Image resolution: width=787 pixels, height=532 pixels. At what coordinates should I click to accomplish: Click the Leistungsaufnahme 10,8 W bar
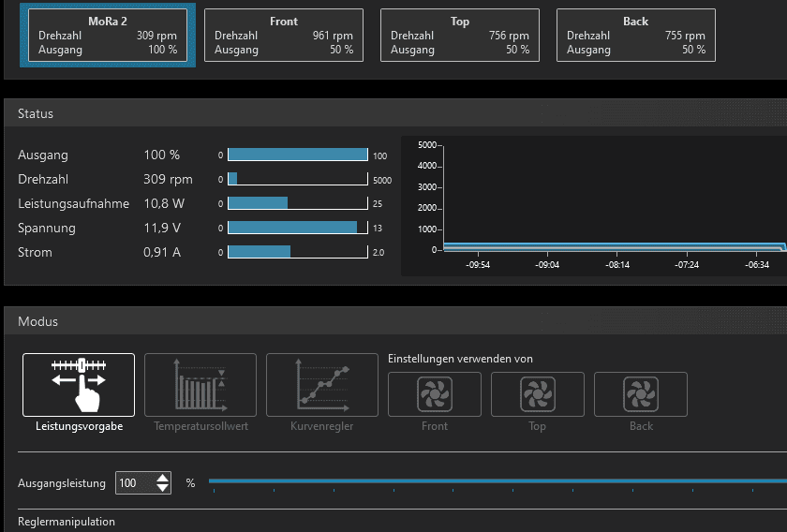(x=298, y=203)
